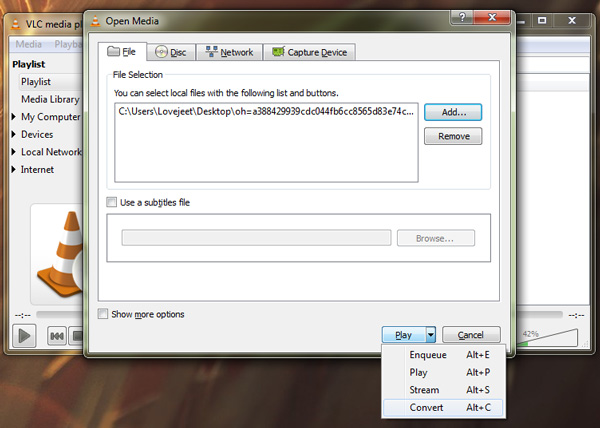Switch to the Network tab
The width and height of the screenshot is (600, 428).
pyautogui.click(x=229, y=52)
